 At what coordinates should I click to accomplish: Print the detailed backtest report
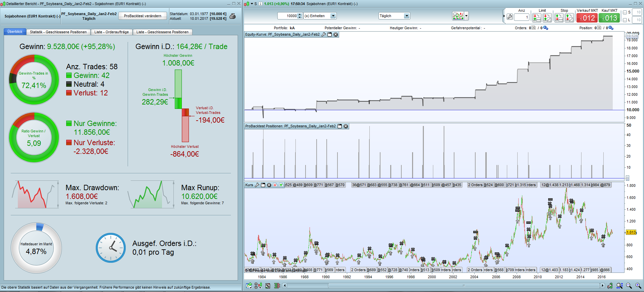click(233, 16)
